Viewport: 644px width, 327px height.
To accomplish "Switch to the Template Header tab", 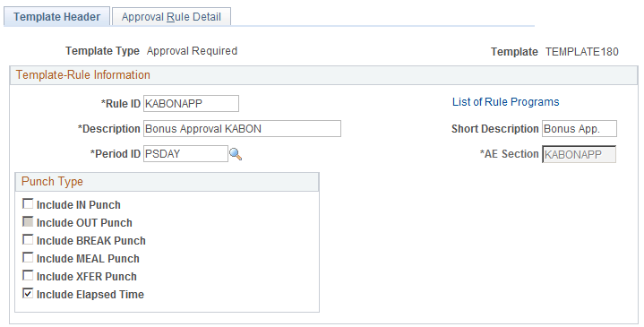I will (56, 17).
